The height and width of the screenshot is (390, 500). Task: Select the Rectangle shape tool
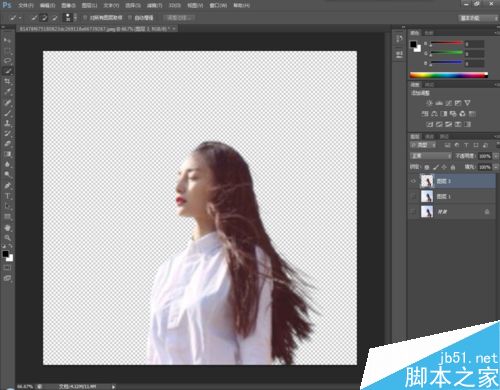(x=7, y=217)
